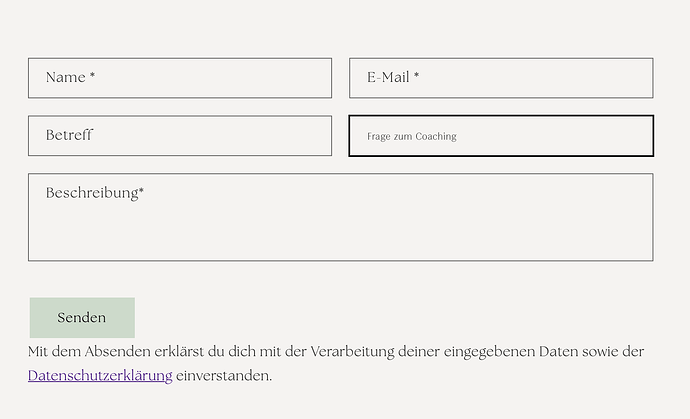
Task: Click the 'Frage zum Coaching' text
Action: (411, 137)
